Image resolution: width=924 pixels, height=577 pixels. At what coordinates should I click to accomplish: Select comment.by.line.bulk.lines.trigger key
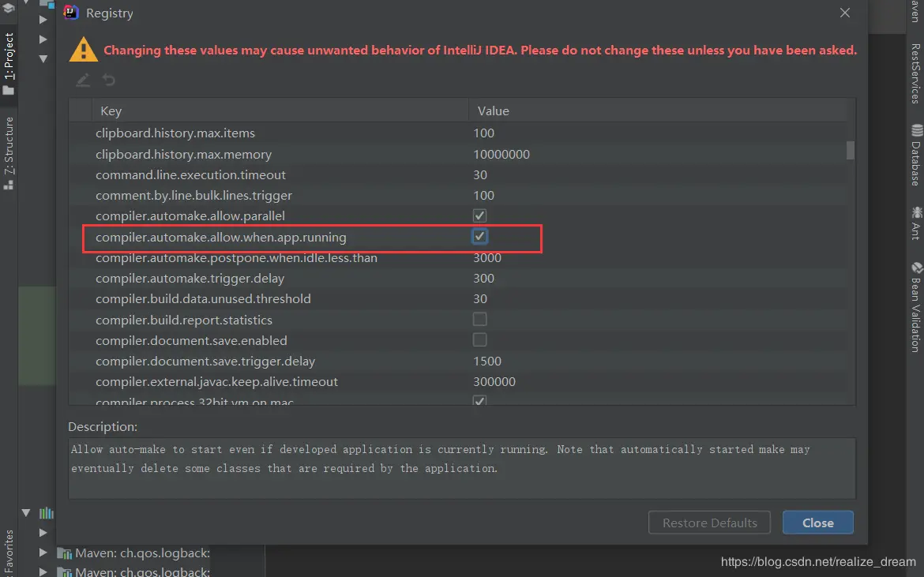[193, 196]
